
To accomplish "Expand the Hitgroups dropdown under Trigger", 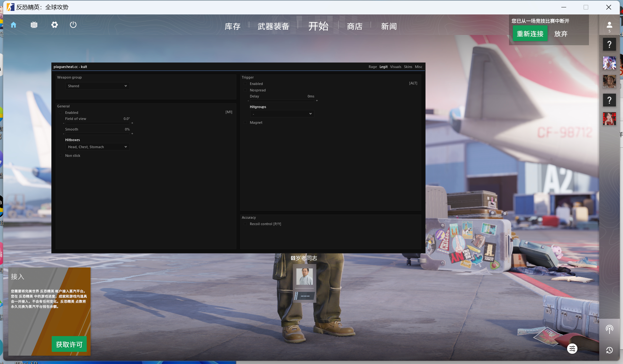I will pos(282,113).
